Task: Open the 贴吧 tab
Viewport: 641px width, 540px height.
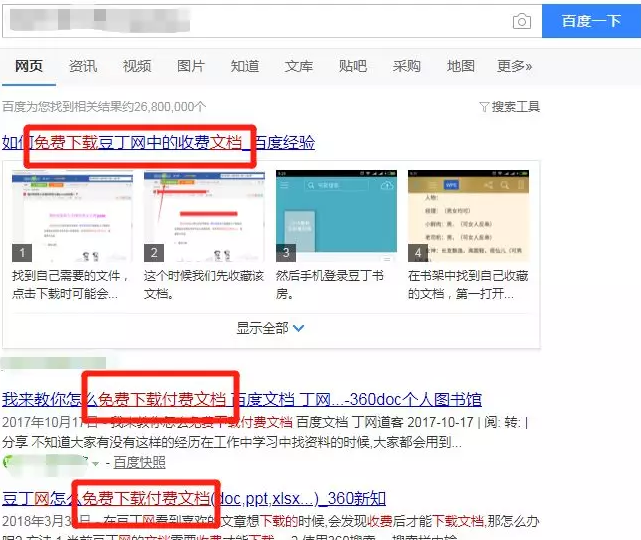Action: tap(353, 66)
